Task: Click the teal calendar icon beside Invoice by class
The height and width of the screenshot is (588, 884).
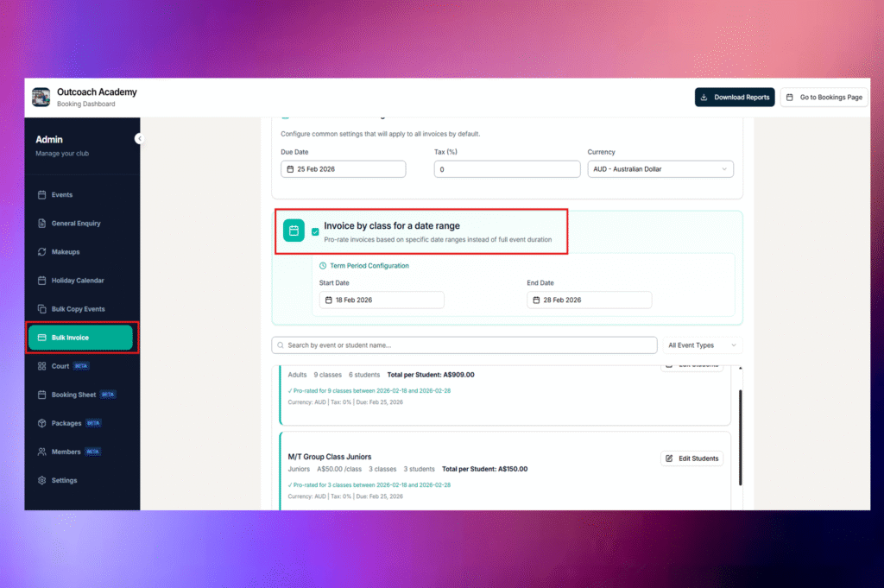Action: tap(294, 231)
